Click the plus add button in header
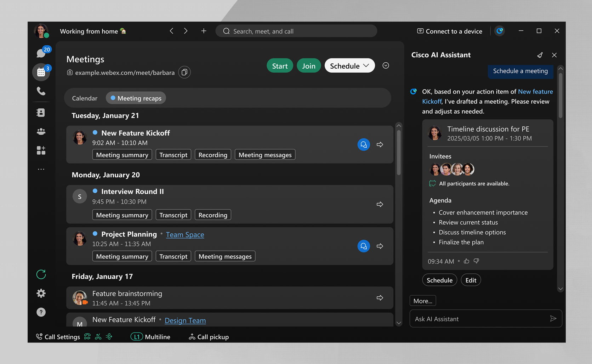 204,31
